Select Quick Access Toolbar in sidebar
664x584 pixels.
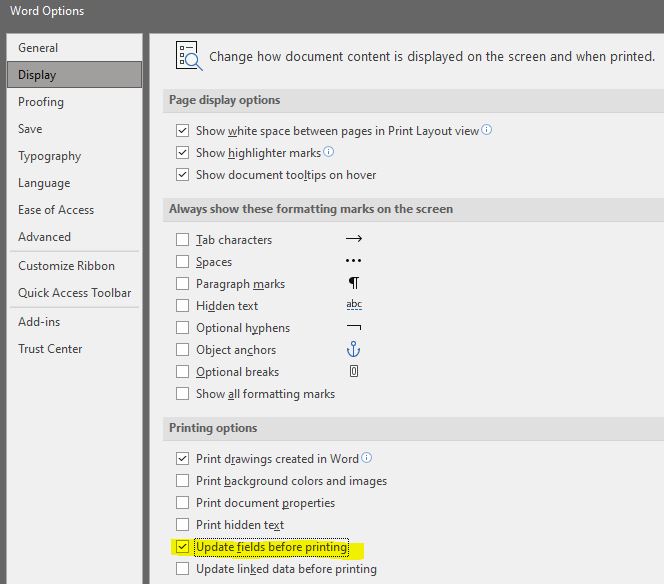74,293
